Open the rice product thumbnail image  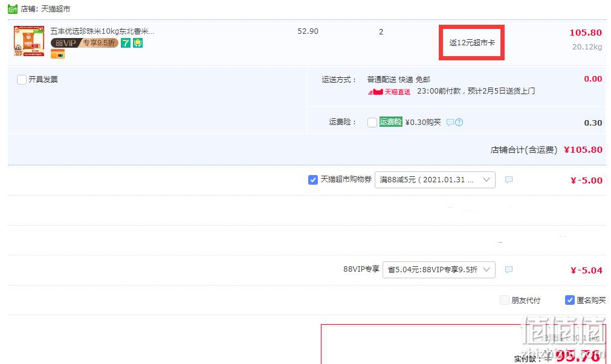pyautogui.click(x=29, y=41)
